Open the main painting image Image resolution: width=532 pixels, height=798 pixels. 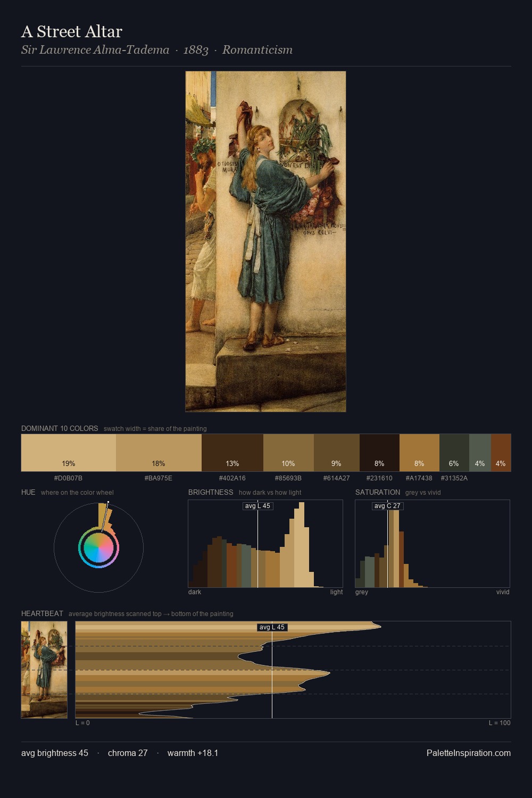(265, 242)
